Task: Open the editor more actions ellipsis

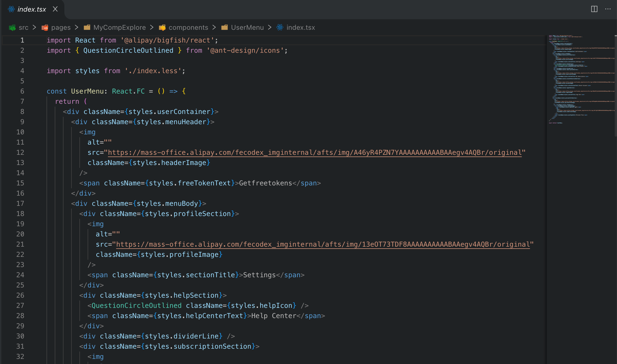Action: [x=608, y=9]
